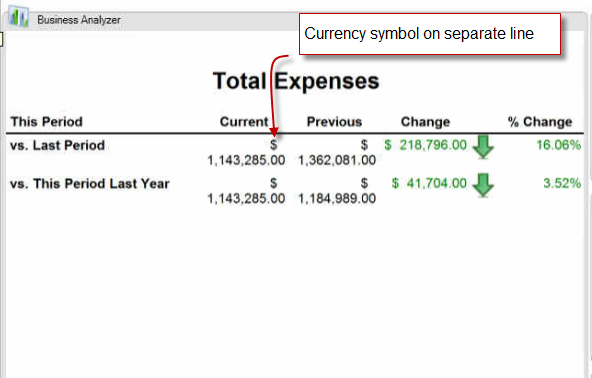Click the green down arrow for Last Year
Screen dimensions: 592x378
point(483,185)
